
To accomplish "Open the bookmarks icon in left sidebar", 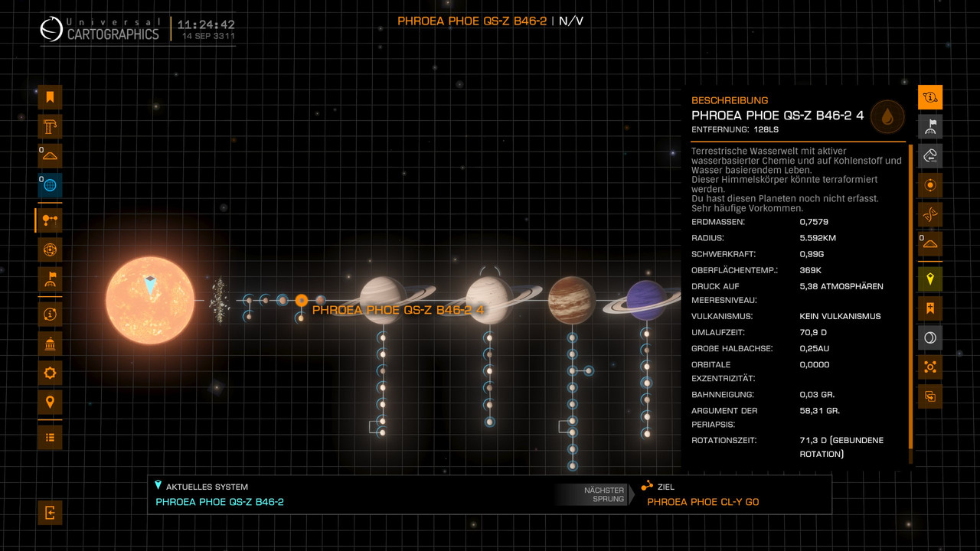I will point(50,97).
